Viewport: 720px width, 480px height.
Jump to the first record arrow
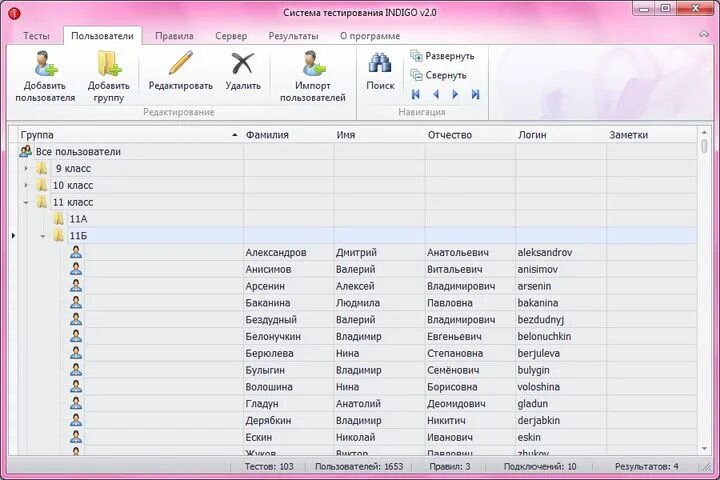[x=416, y=94]
